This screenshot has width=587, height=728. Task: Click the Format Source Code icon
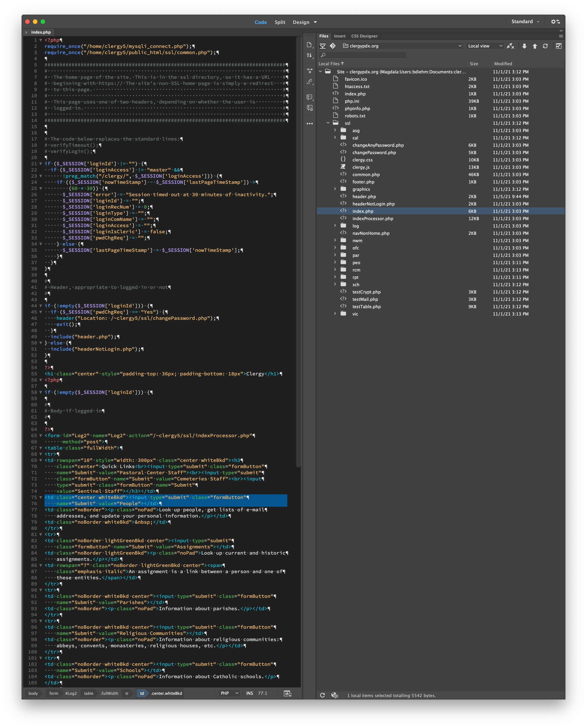point(310,81)
